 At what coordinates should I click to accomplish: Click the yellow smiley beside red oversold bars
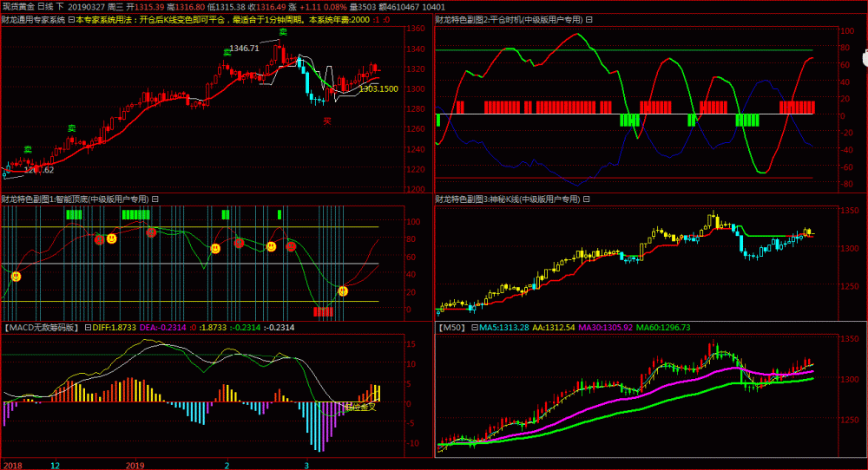[343, 290]
